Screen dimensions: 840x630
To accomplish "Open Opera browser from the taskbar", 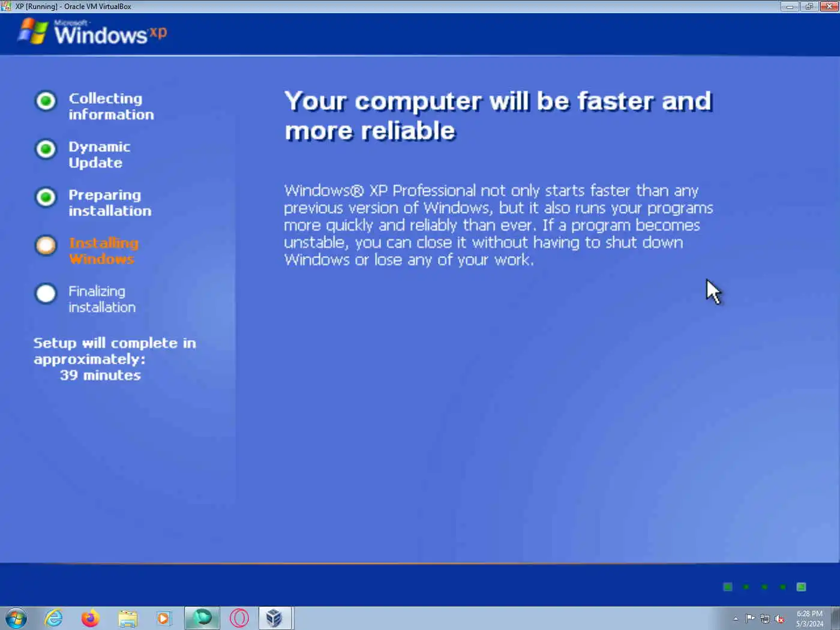I will click(x=239, y=618).
